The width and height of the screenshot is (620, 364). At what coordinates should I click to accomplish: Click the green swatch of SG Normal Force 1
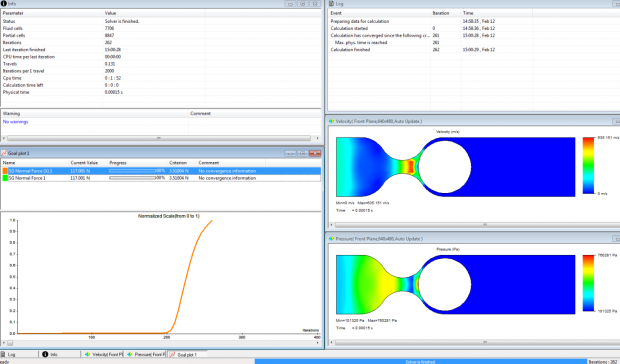tap(5, 178)
